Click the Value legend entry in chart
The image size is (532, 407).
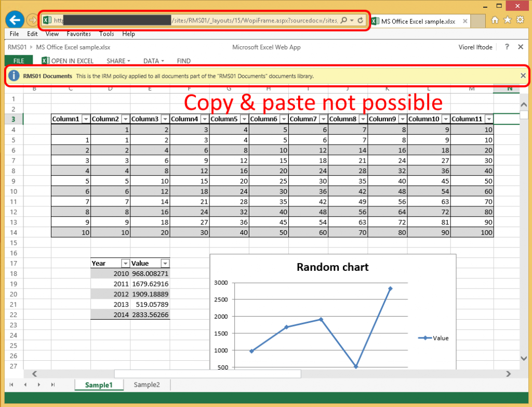tap(433, 338)
